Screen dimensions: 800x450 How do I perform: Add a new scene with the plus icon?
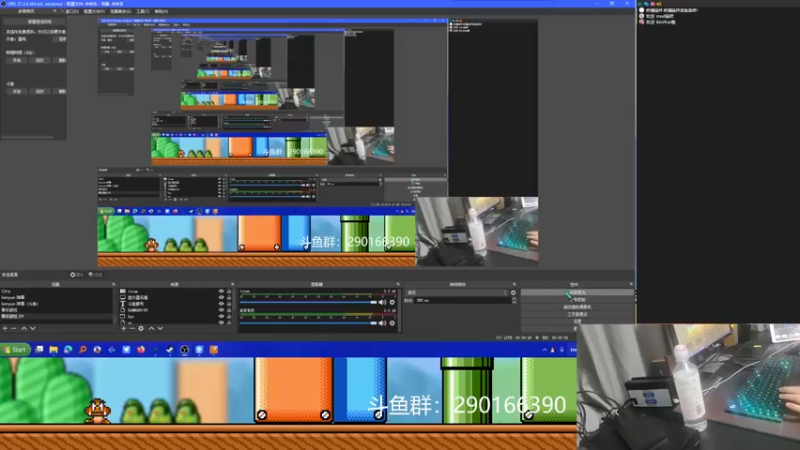(x=5, y=329)
